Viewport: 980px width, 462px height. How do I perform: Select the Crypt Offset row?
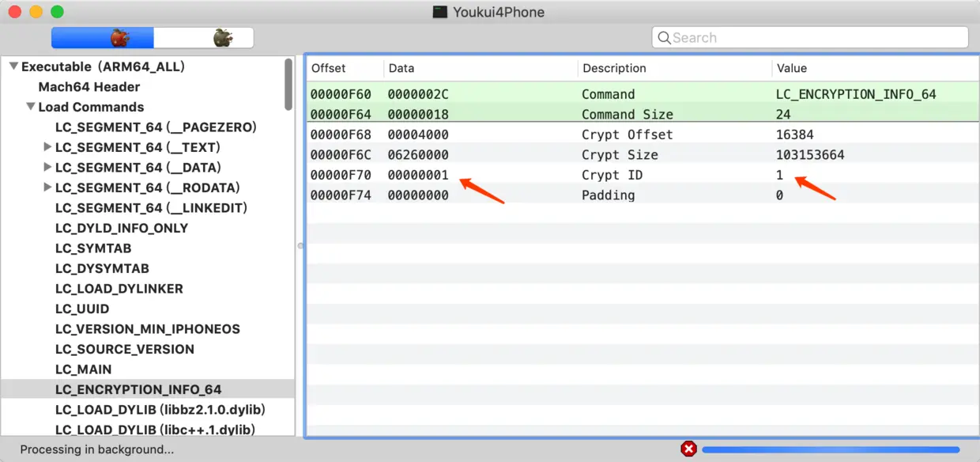643,134
